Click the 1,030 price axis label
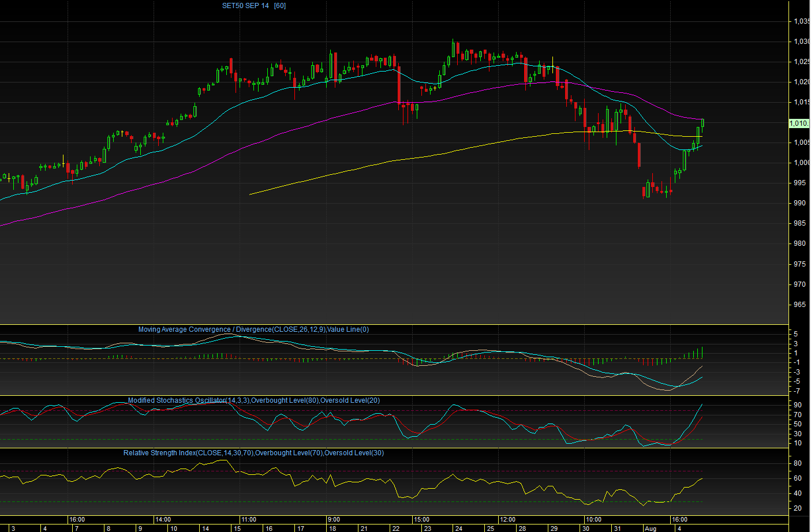Image resolution: width=811 pixels, height=532 pixels. (x=802, y=42)
